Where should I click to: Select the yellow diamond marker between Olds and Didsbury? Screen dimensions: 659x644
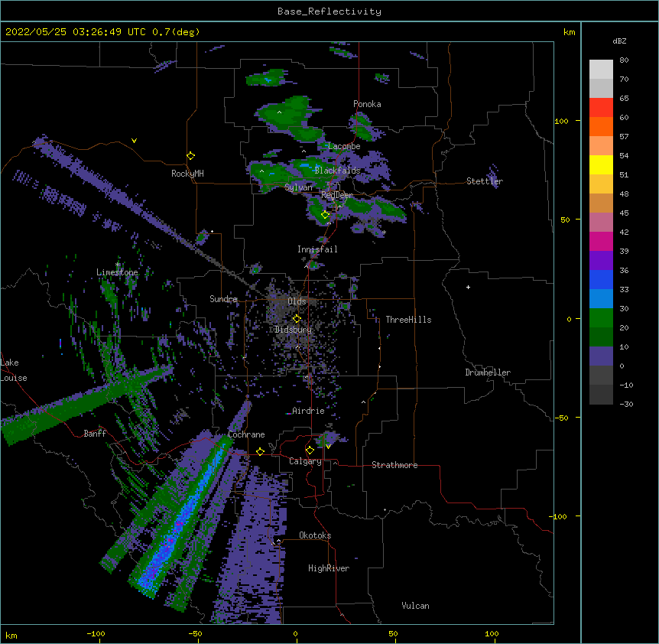(x=297, y=319)
